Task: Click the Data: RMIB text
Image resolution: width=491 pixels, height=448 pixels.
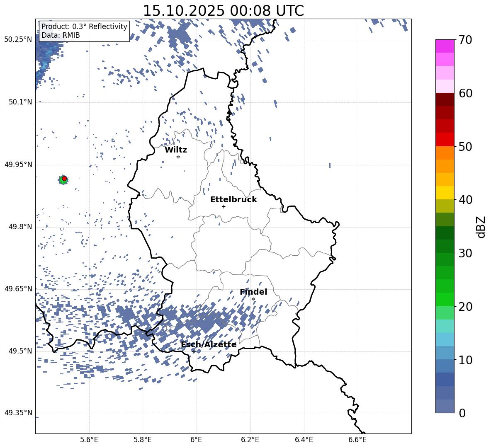Action: 61,35
